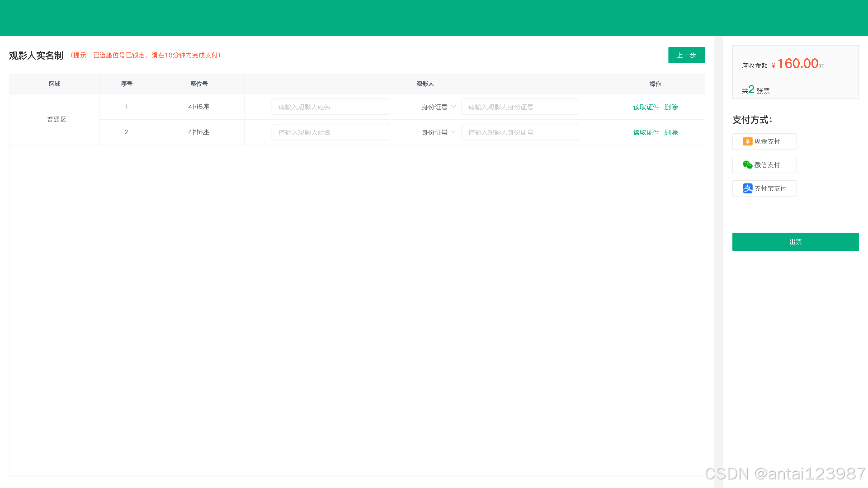Click the Alipay logo icon
The image size is (868, 488).
[x=747, y=188]
